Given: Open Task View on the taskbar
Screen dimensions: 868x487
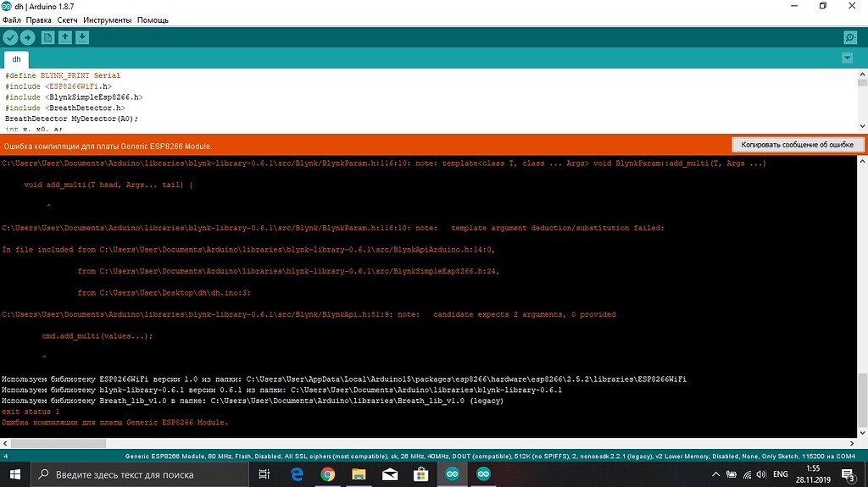Looking at the screenshot, I should tap(264, 474).
